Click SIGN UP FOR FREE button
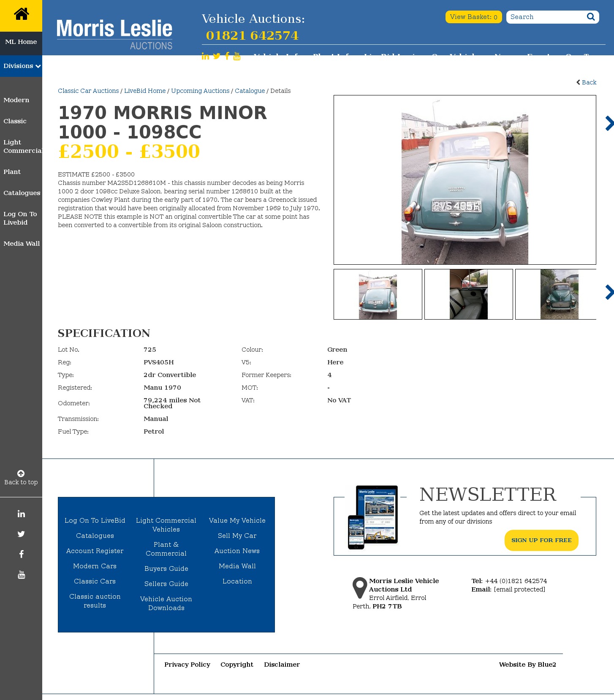Screen dimensions: 614x700 pyautogui.click(x=541, y=540)
